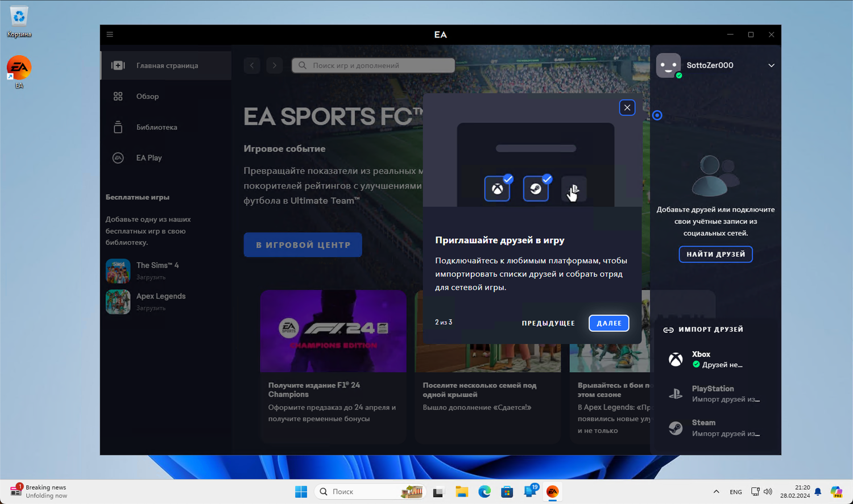
Task: Click the Загрузить link under Apex Legends
Action: pos(151,308)
